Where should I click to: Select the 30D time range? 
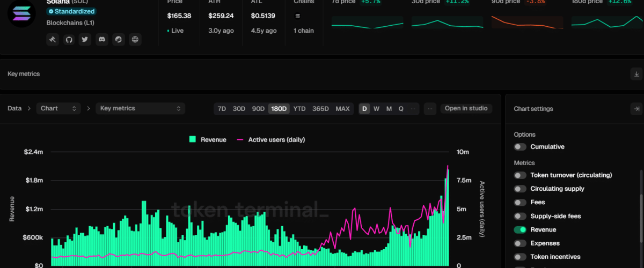239,109
